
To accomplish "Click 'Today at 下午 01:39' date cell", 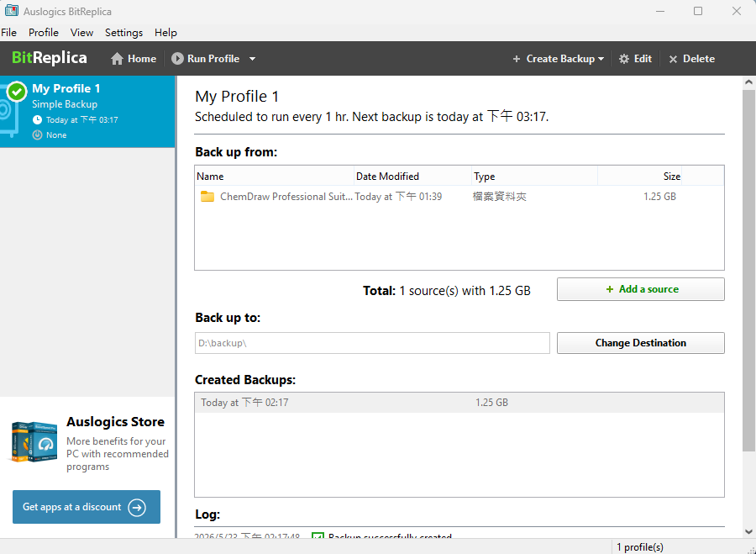I will tap(398, 197).
